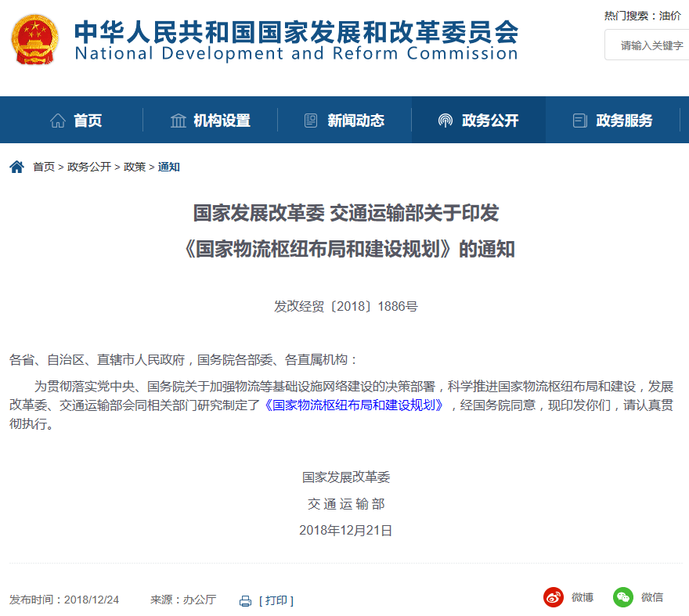Click the megaphone icon on 政务公开
The image size is (689, 616).
tap(446, 119)
